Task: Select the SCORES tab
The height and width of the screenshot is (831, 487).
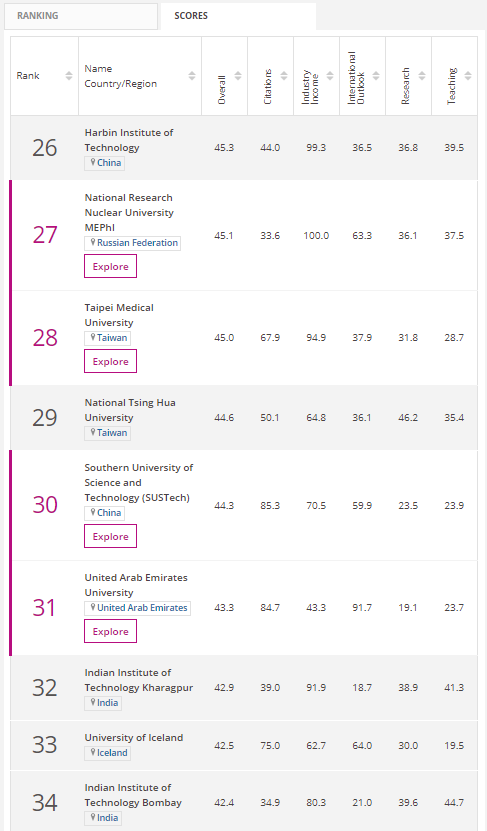Action: 238,16
